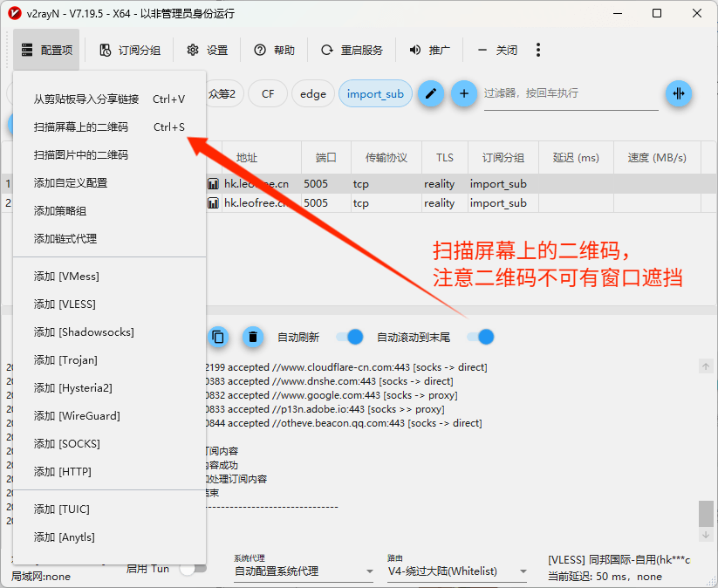The width and height of the screenshot is (718, 588).
Task: Choose 添加 [VLESS] menu entry
Action: [x=109, y=304]
